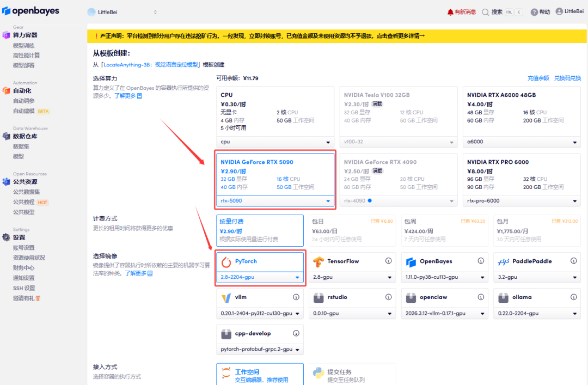The height and width of the screenshot is (385, 588).
Task: Click the PaddlePaddle logo icon
Action: pyautogui.click(x=503, y=262)
